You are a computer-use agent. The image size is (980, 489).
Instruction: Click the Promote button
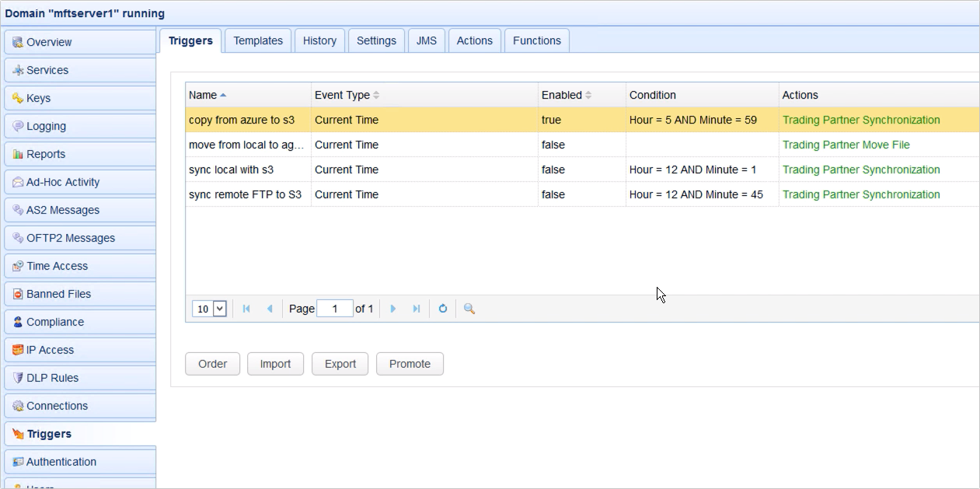click(410, 364)
